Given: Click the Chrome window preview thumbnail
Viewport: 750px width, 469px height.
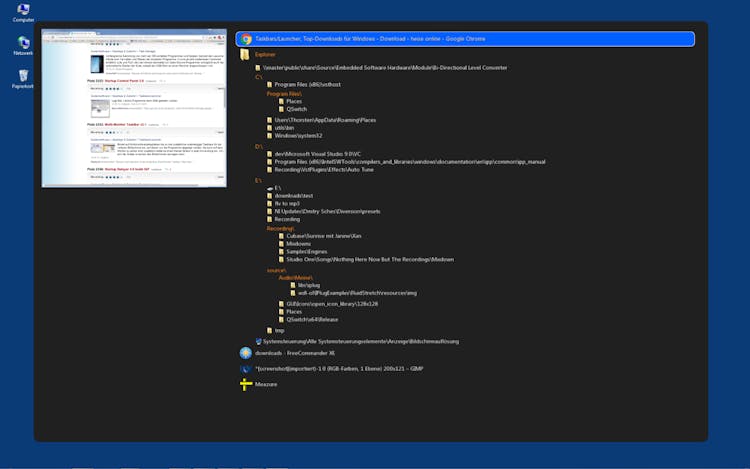Looking at the screenshot, I should 134,107.
